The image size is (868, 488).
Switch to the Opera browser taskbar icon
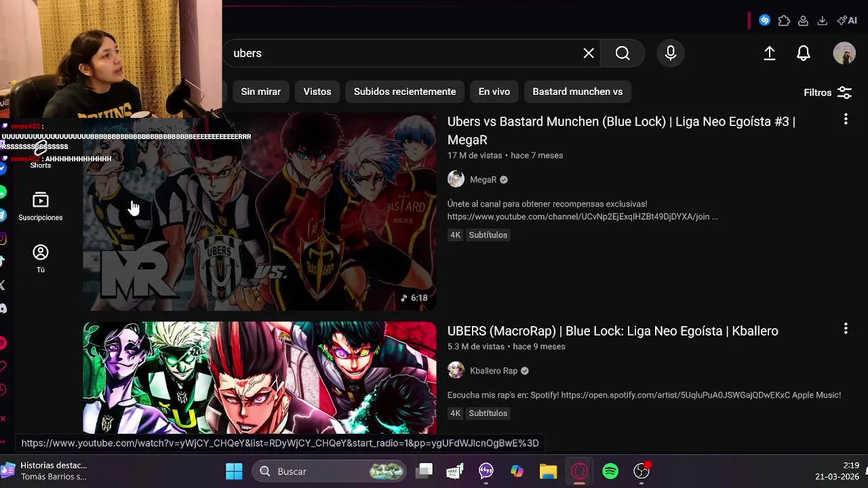point(579,472)
